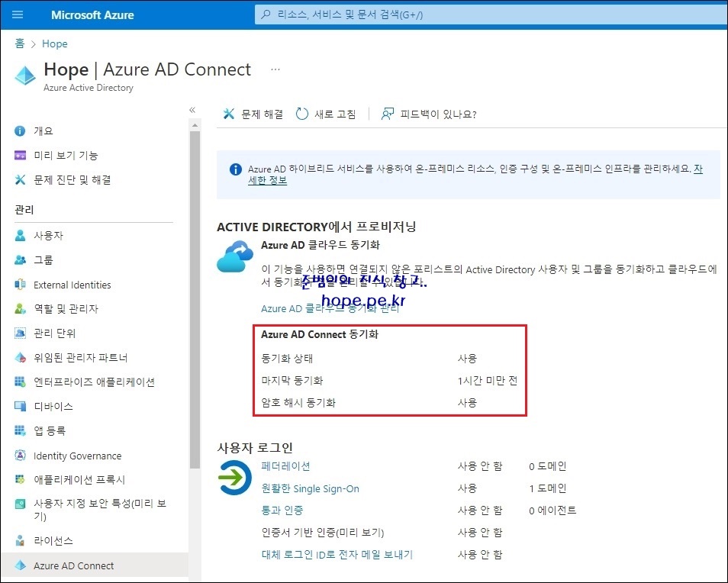The image size is (728, 583).
Task: Click the 위임된 관리자 파트너 icon
Action: coord(20,357)
